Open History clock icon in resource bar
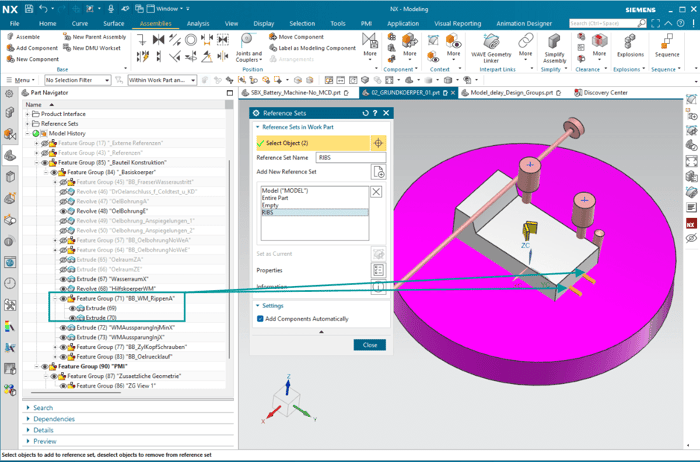Viewport: 700px width, 462px height. click(x=10, y=283)
